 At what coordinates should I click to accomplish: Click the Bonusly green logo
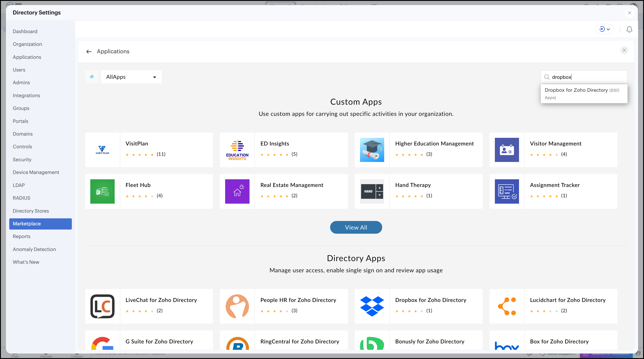point(372,343)
